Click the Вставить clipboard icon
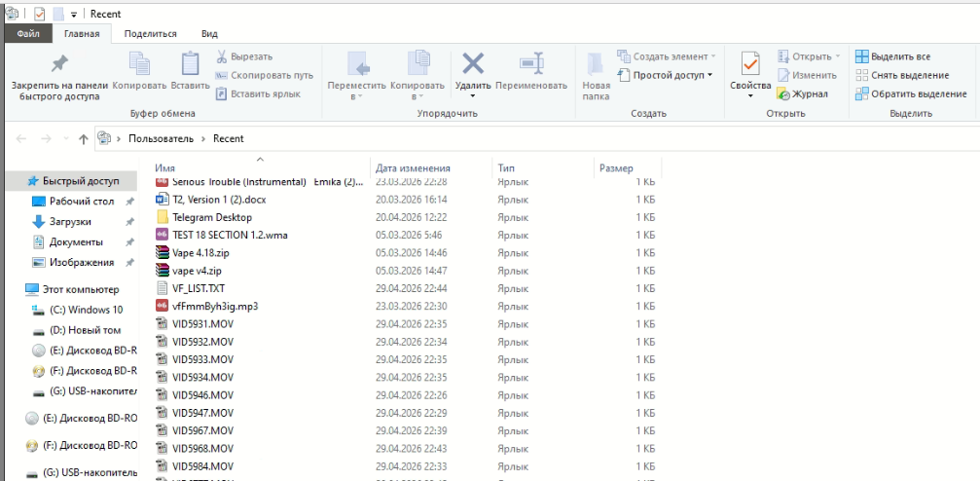 point(190,63)
